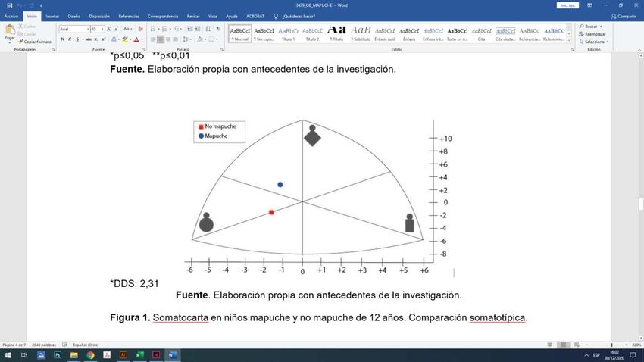Click Español (Chile) language indicator

pyautogui.click(x=86, y=345)
